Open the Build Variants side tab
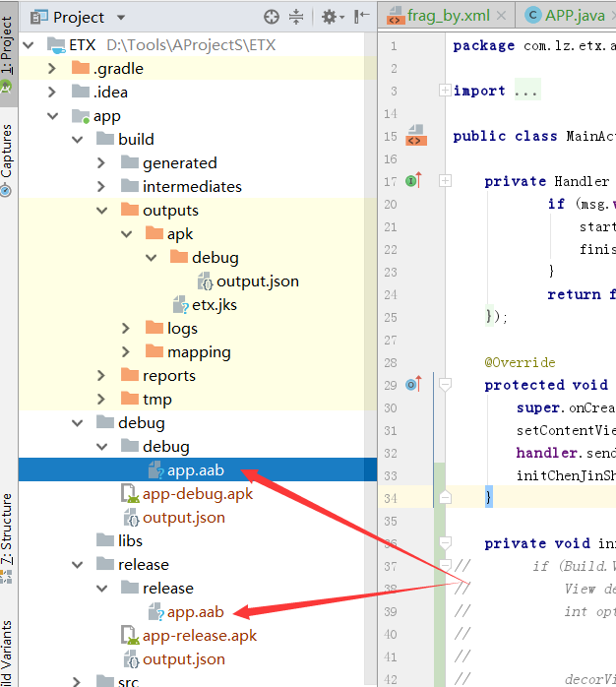The image size is (616, 687). pos(8,653)
